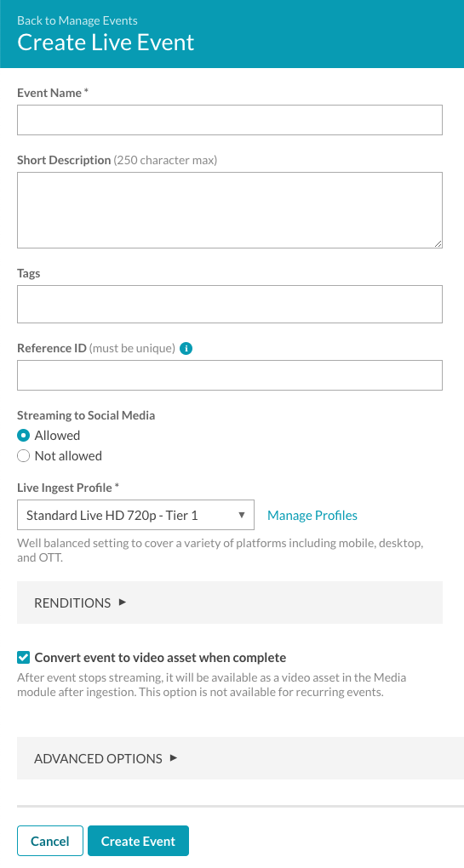Screen dimensions: 464x868
Task: Click the Create Live Event heading
Action: pyautogui.click(x=106, y=43)
